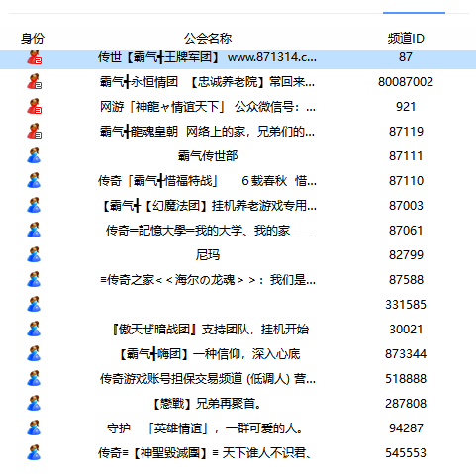The image size is (476, 474).
Task: Sort by the 频道ID column header
Action: click(406, 39)
